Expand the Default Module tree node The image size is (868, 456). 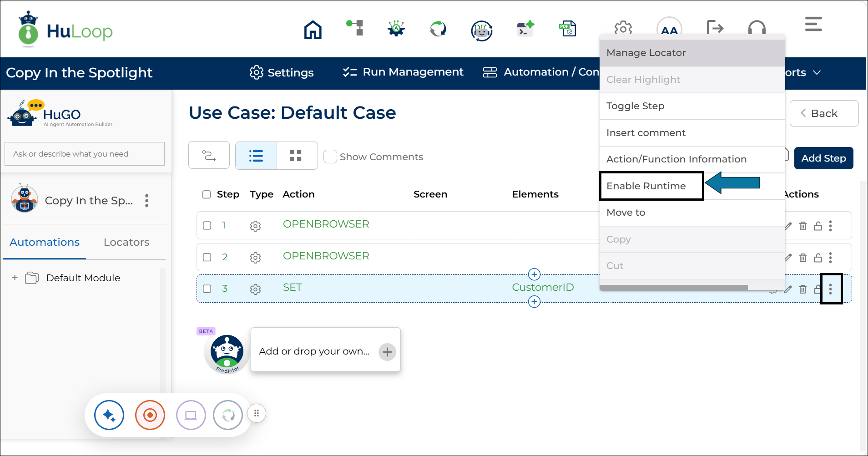15,278
